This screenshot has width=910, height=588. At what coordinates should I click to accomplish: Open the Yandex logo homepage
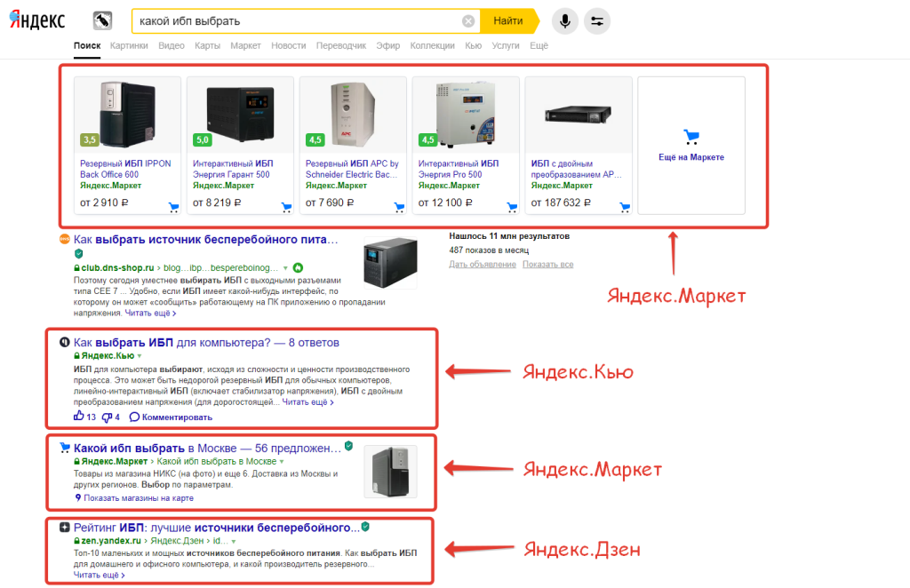point(37,20)
